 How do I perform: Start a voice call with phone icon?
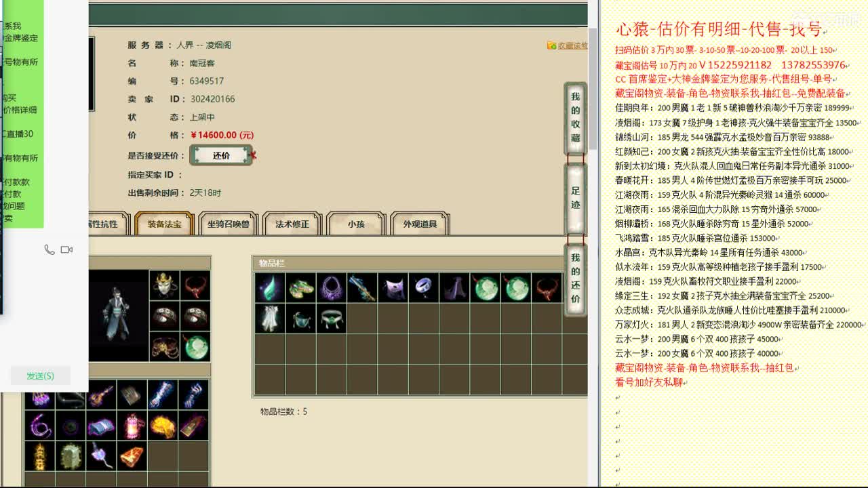click(50, 249)
